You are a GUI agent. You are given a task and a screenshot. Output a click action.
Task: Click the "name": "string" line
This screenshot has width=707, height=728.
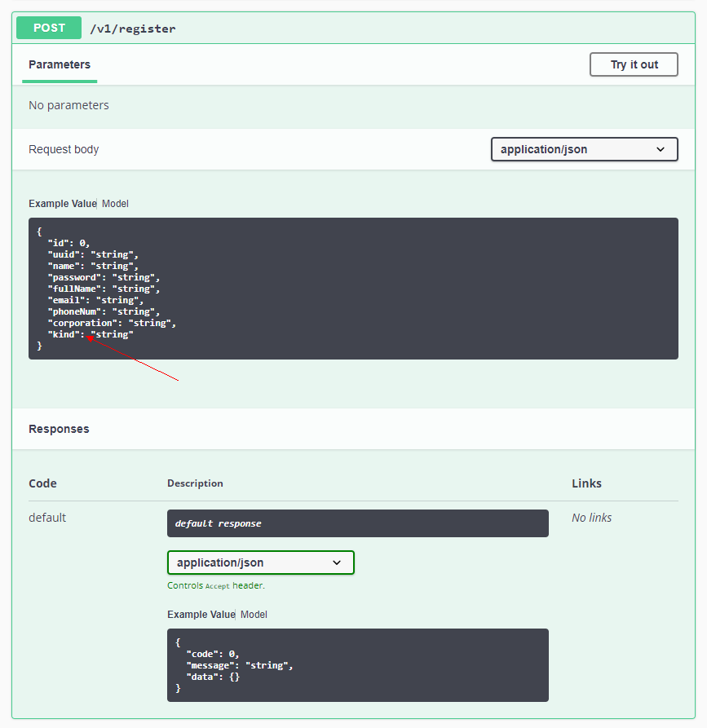tap(93, 266)
